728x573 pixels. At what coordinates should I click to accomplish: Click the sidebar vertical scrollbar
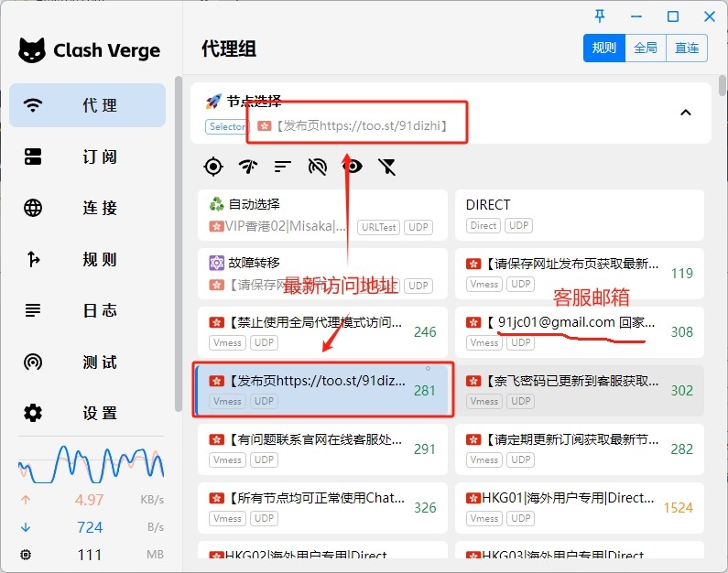point(179,244)
